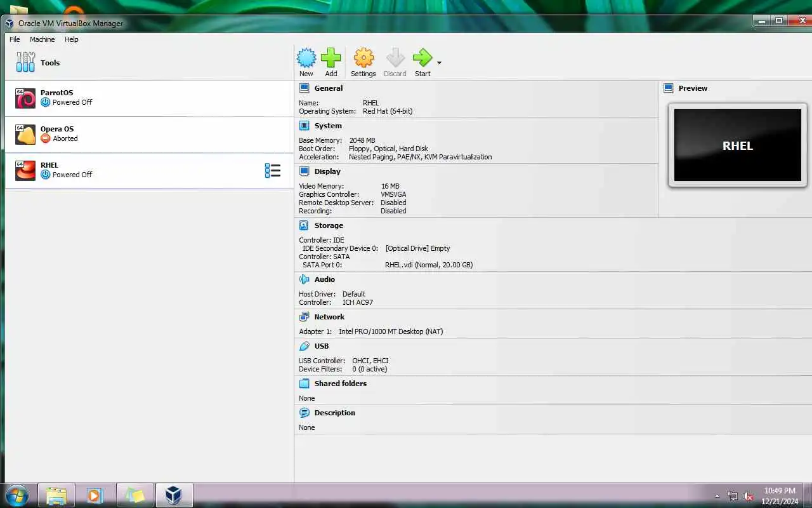The width and height of the screenshot is (812, 508).
Task: Click the ParrotOS Powered Off status text
Action: pyautogui.click(x=72, y=102)
